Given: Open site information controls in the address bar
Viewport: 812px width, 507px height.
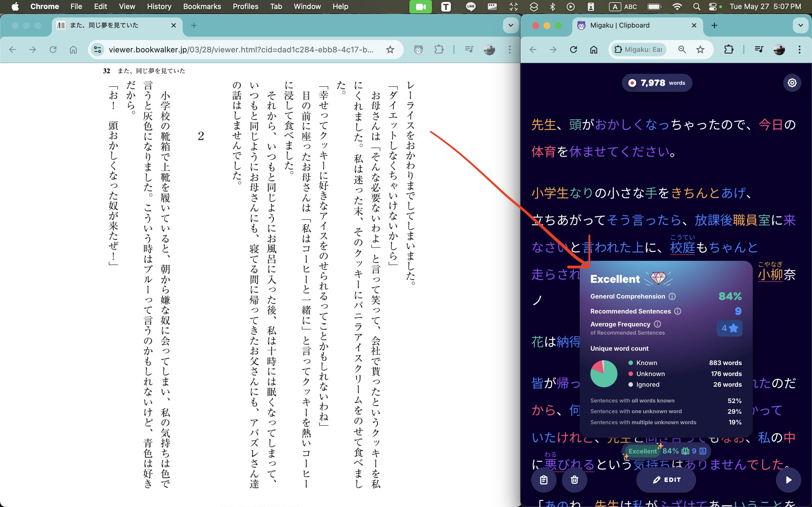Looking at the screenshot, I should [97, 49].
